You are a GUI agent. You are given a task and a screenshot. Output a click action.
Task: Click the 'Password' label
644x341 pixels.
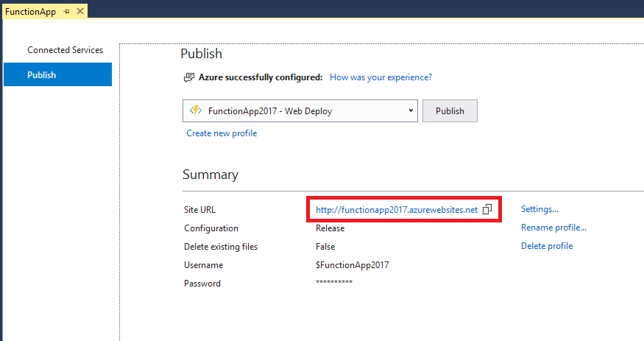tap(202, 284)
